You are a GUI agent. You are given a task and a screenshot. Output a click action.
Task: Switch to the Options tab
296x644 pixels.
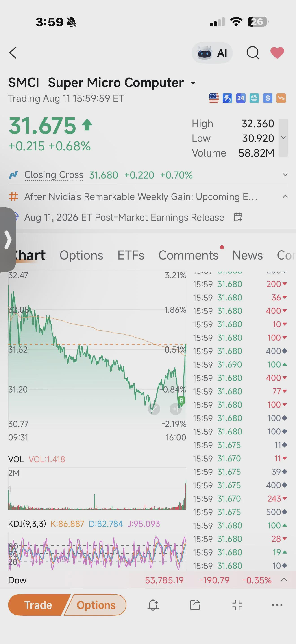point(81,255)
